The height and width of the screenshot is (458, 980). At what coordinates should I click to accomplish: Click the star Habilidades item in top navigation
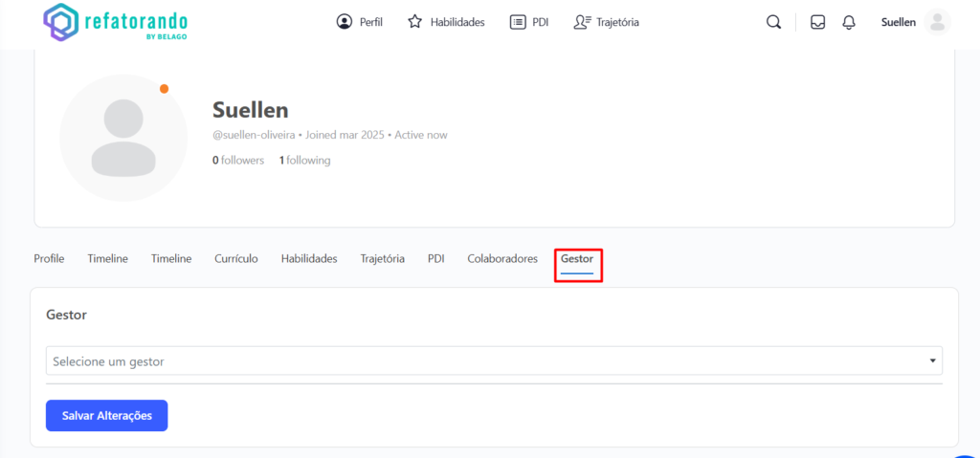click(x=446, y=22)
